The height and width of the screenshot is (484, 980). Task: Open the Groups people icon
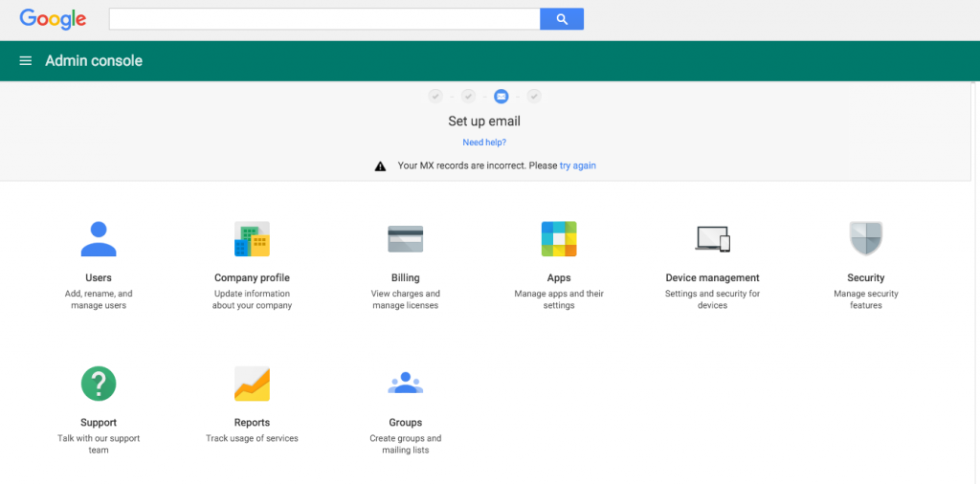pos(406,383)
